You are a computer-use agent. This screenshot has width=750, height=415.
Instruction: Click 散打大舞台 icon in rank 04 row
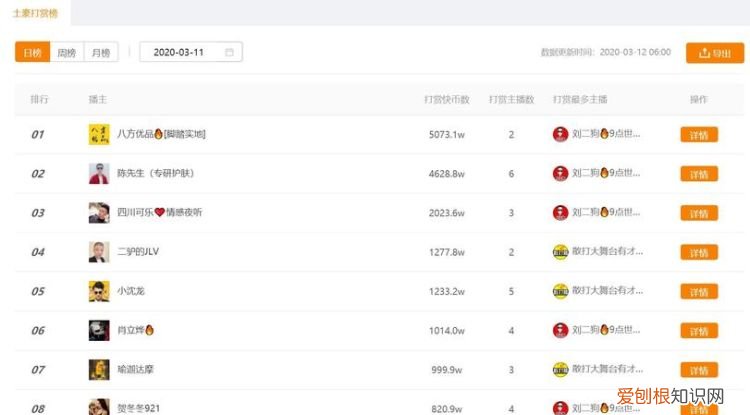click(x=560, y=252)
